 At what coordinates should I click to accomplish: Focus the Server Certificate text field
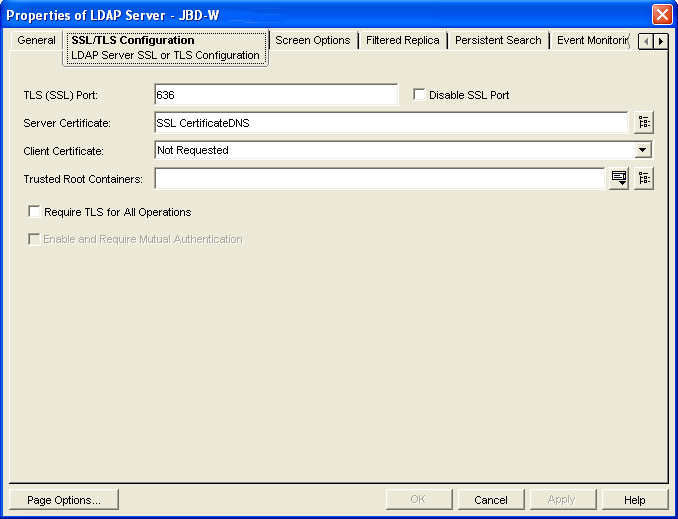tap(390, 123)
